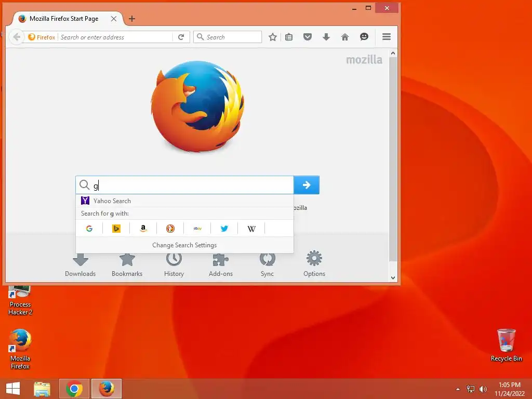Search with DuckDuckGo icon in dropdown
This screenshot has width=532, height=399.
pyautogui.click(x=170, y=229)
